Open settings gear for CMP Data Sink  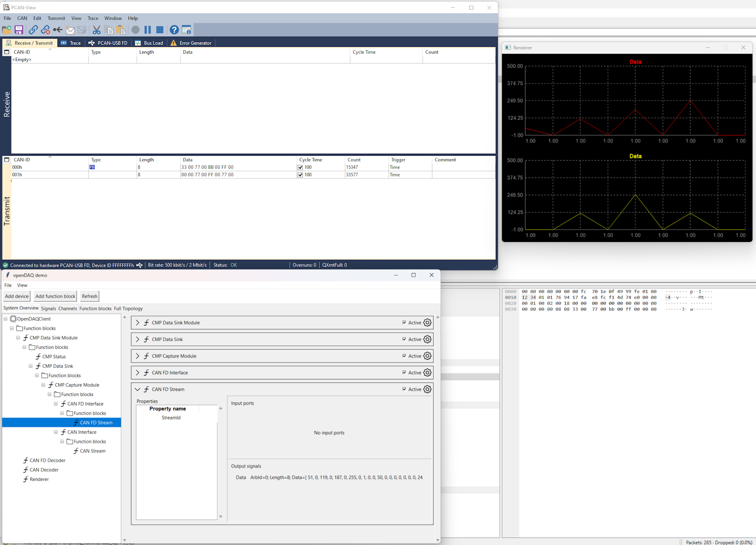427,339
